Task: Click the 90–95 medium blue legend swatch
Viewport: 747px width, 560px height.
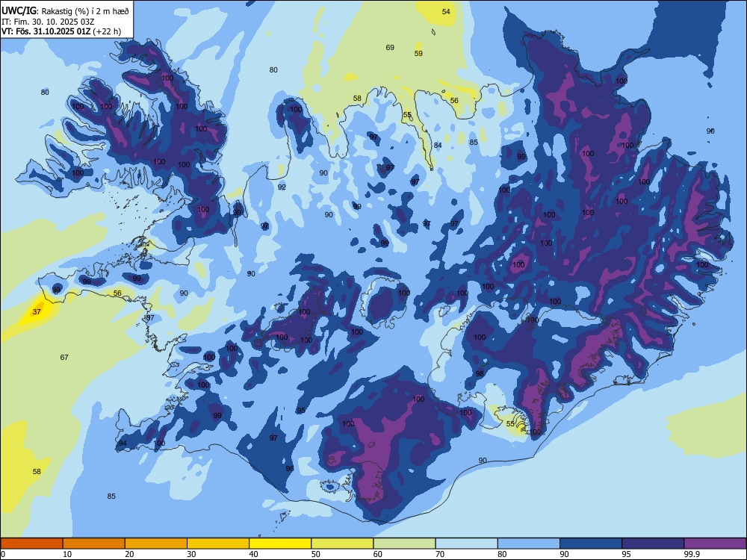Action: tap(591, 544)
